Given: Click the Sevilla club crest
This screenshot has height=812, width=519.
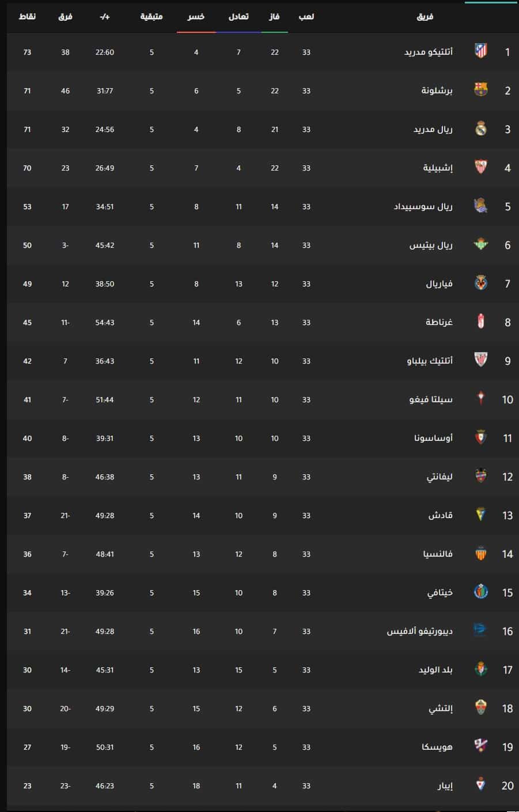Looking at the screenshot, I should 480,168.
